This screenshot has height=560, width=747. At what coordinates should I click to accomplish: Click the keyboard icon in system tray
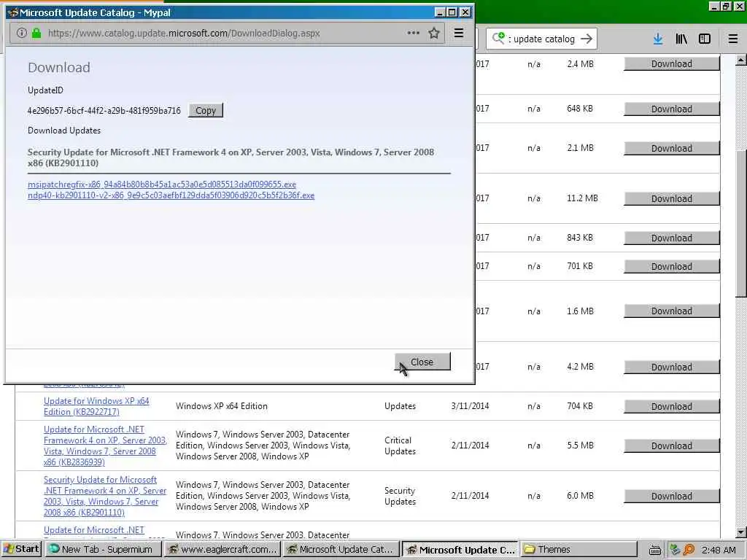click(x=655, y=550)
